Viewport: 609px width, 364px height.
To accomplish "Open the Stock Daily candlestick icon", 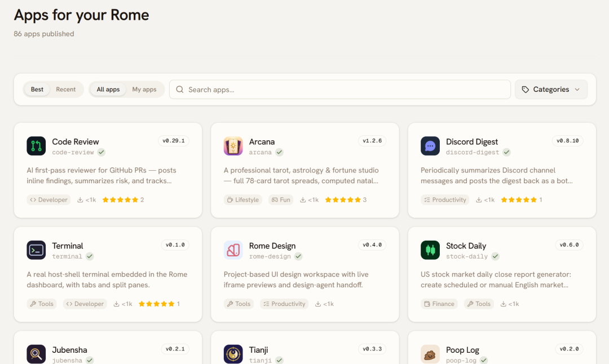I will tap(430, 250).
